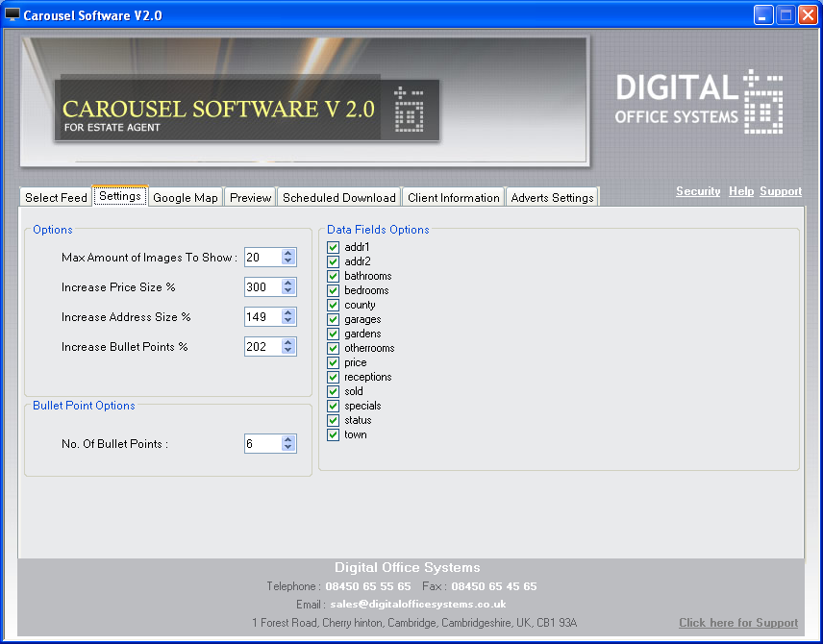Open the Scheduled Download tab
This screenshot has height=644, width=823.
339,198
